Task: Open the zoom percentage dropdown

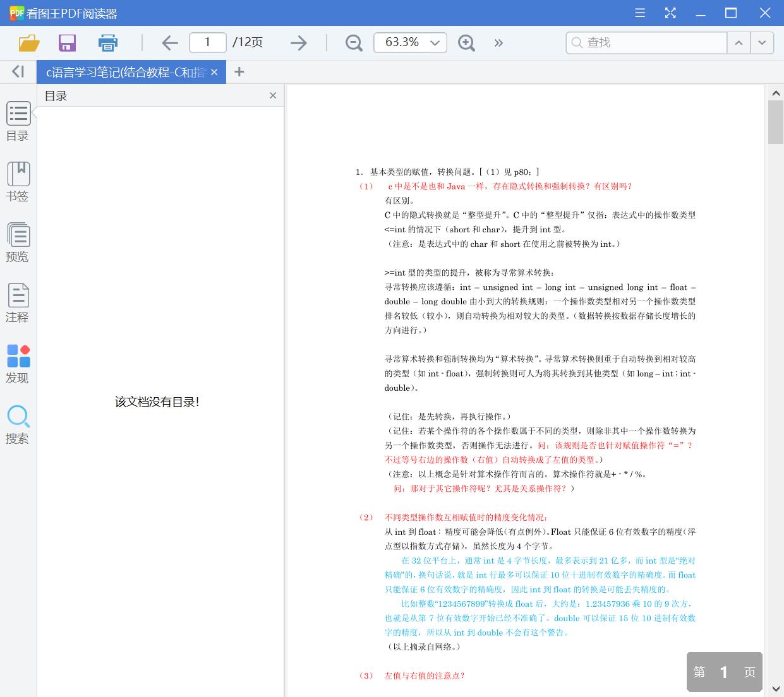Action: (434, 42)
